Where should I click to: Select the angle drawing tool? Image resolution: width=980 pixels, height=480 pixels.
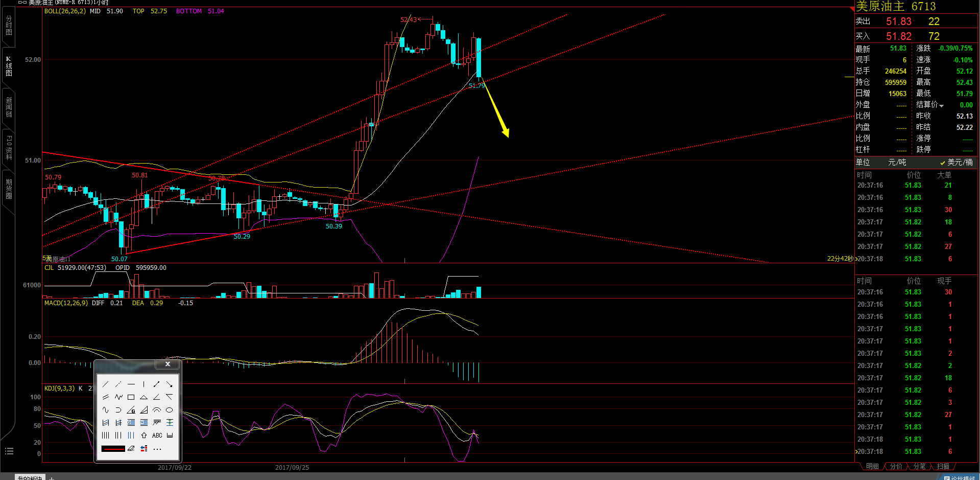click(x=157, y=397)
